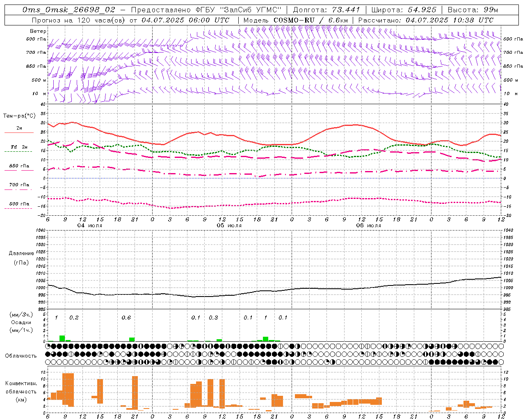Select the "Тем-ра(°C)" temperature panel label
The width and height of the screenshot is (525, 420).
[19, 116]
